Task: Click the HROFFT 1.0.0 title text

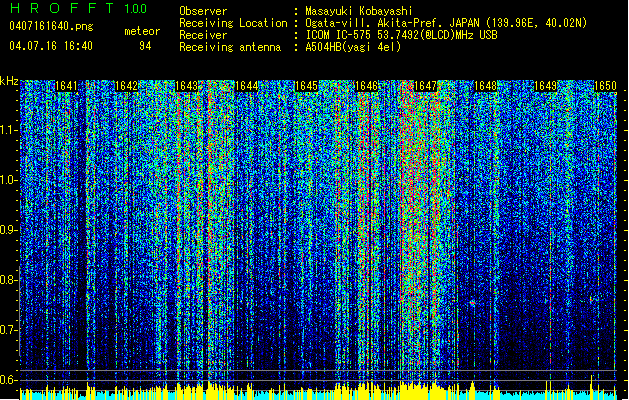Action: (78, 8)
